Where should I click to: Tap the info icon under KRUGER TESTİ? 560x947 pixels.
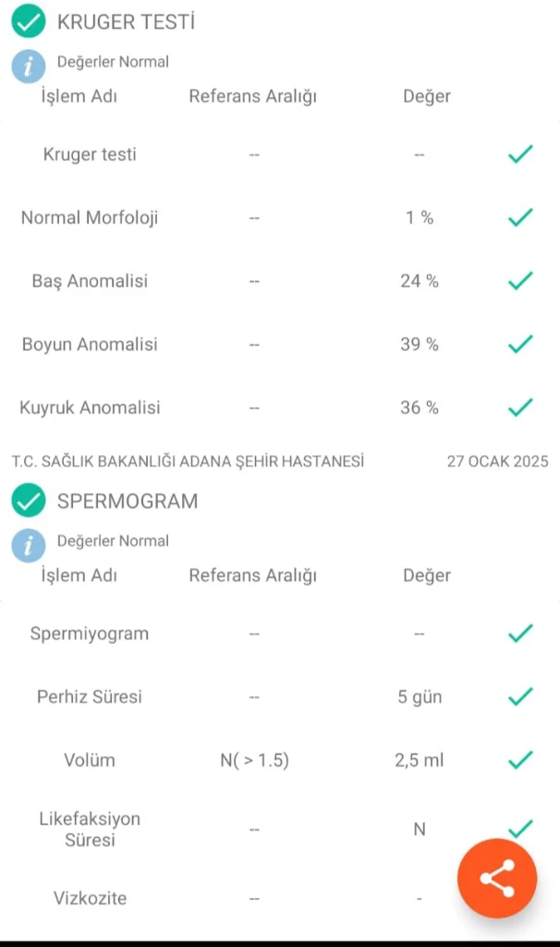pos(29,66)
